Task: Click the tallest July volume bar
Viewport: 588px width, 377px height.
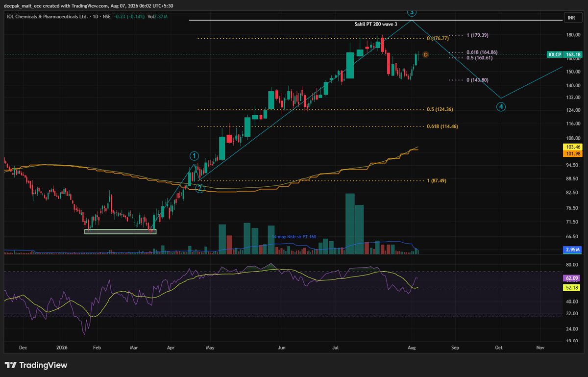Action: [350, 224]
